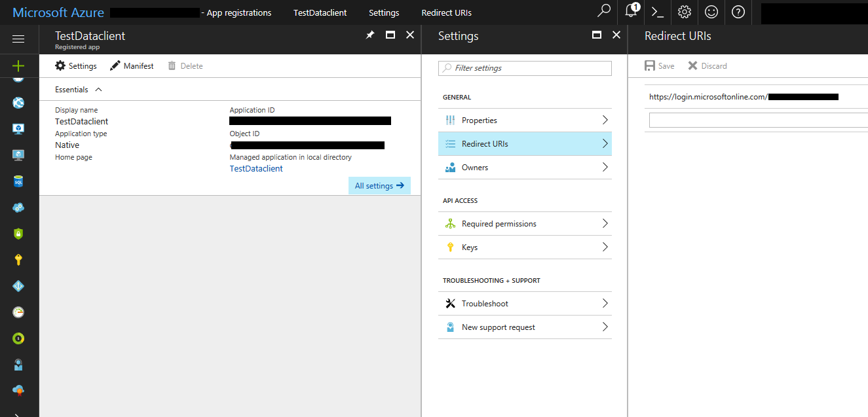The image size is (868, 417).
Task: Click the TestDataclient value under Display name
Action: click(82, 121)
